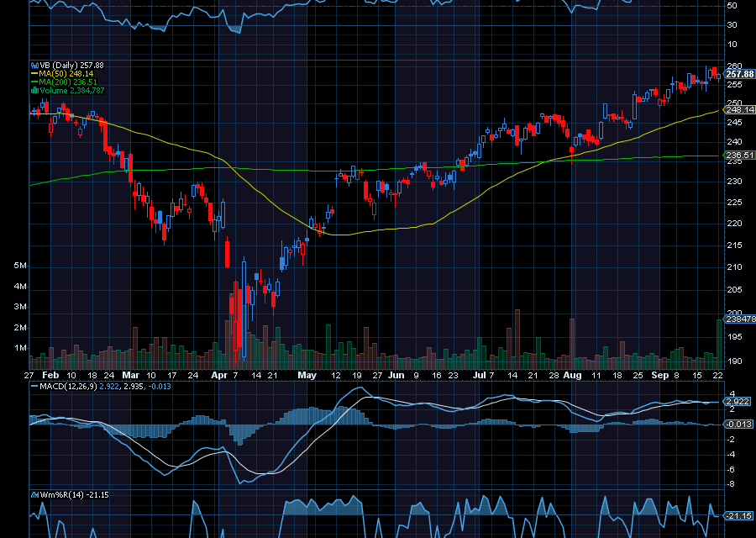Click the 245 price axis label
This screenshot has width=756, height=538.
[734, 123]
